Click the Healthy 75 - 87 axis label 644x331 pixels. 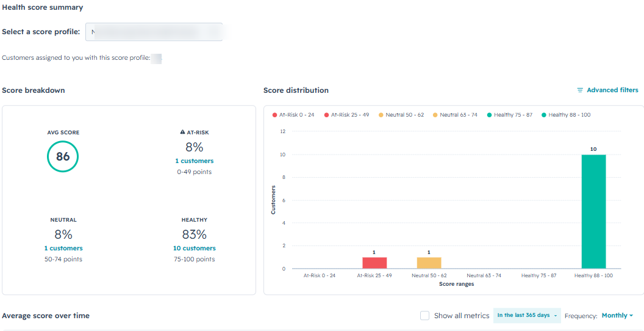point(539,275)
